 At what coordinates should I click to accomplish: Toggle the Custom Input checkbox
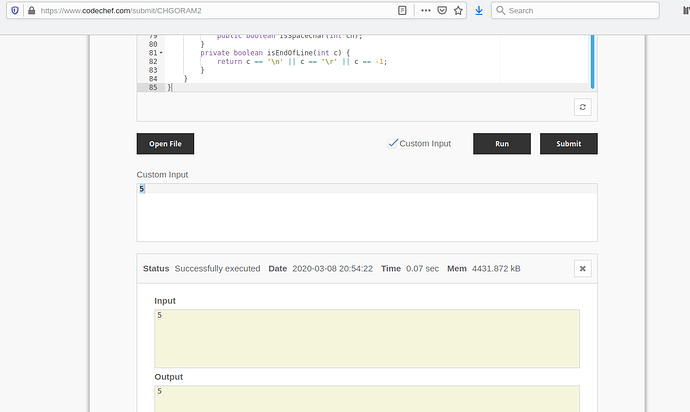(x=393, y=143)
